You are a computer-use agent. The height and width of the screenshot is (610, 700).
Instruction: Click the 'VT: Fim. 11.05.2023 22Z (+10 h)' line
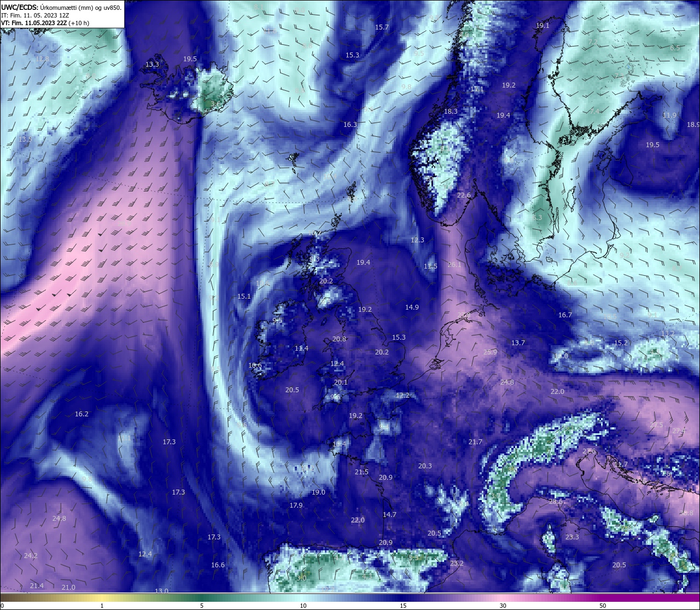point(45,24)
